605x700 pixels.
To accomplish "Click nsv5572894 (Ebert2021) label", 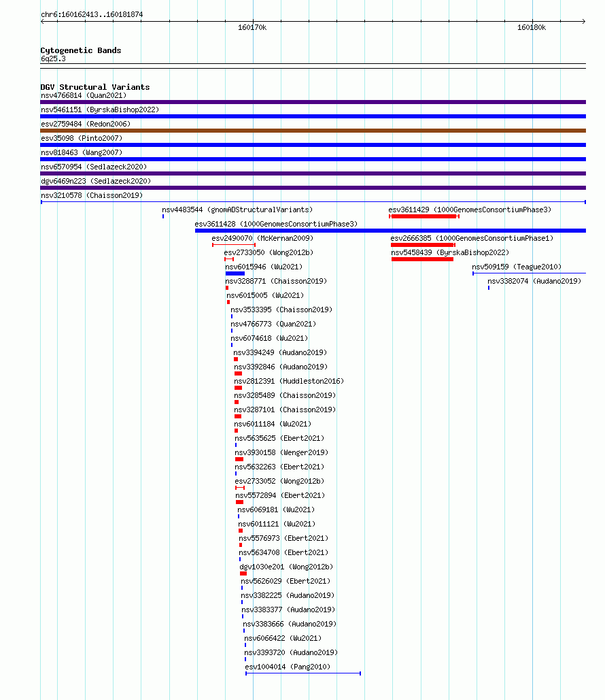I will tap(280, 495).
